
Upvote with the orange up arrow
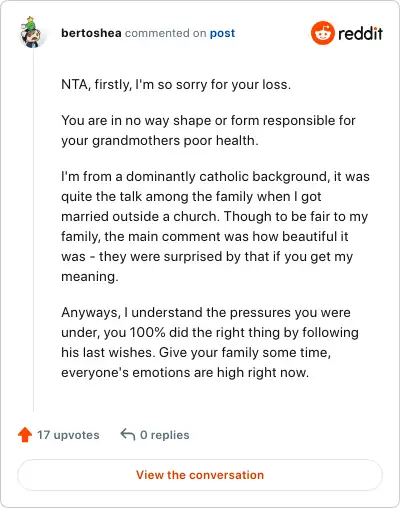pos(25,435)
